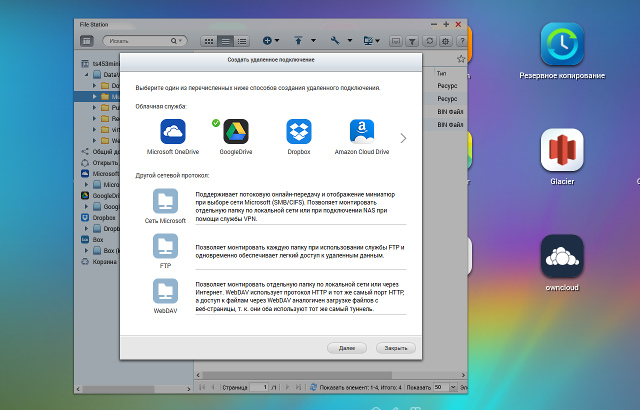Image resolution: width=640 pixels, height=410 pixels.
Task: Select Microsoft OneDrive cloud service icon
Action: pyautogui.click(x=173, y=131)
